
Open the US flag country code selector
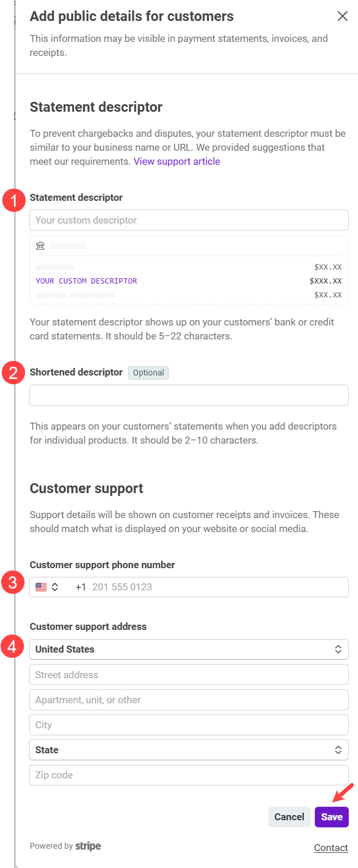tap(41, 587)
